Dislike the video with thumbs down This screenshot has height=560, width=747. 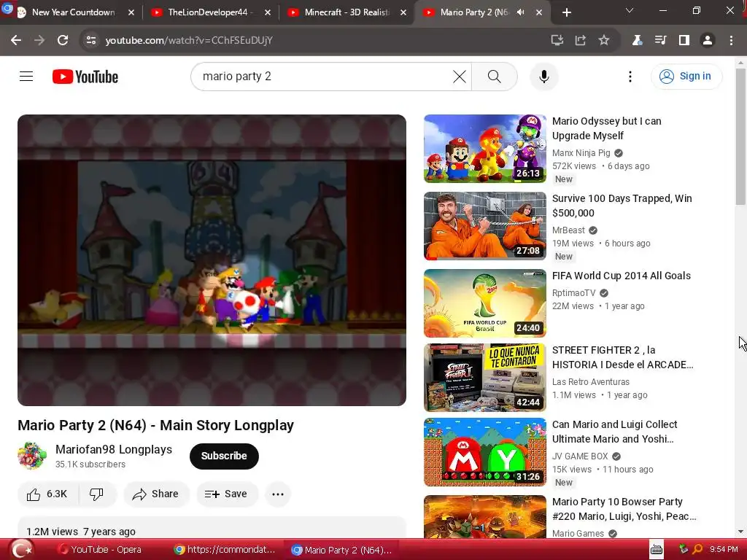(97, 494)
